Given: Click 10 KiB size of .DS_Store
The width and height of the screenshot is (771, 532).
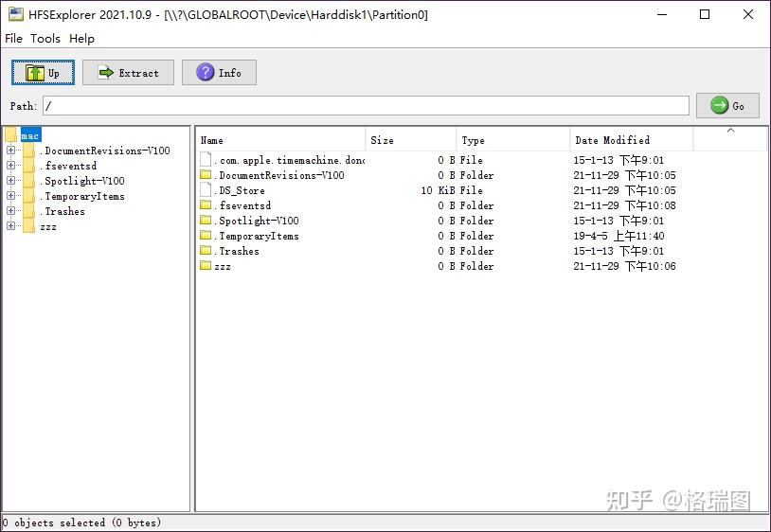Looking at the screenshot, I should 438,190.
